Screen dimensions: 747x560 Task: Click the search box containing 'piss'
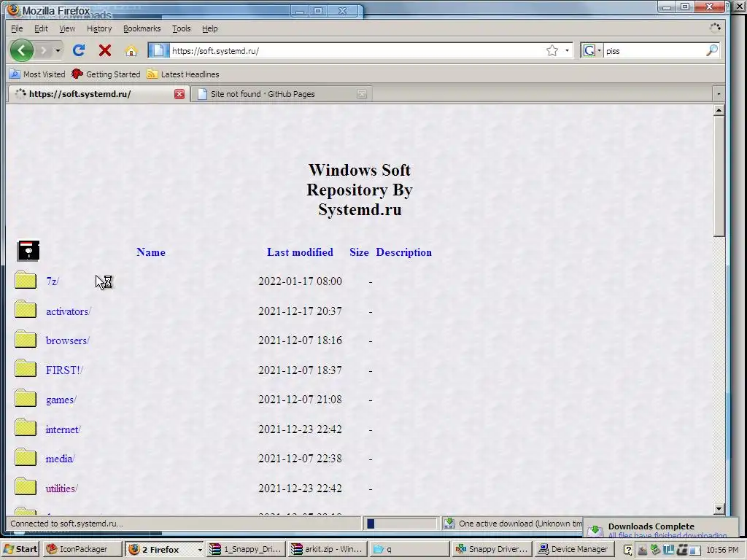(x=654, y=50)
